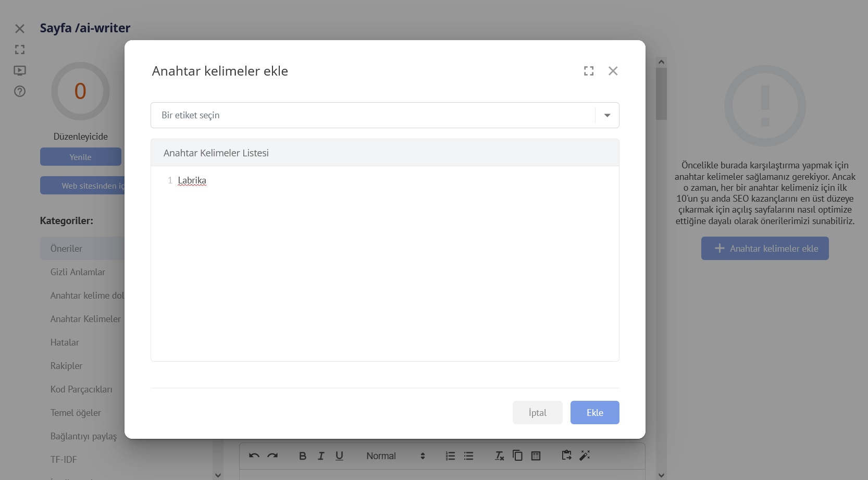Insert a numbered list

coord(450,456)
